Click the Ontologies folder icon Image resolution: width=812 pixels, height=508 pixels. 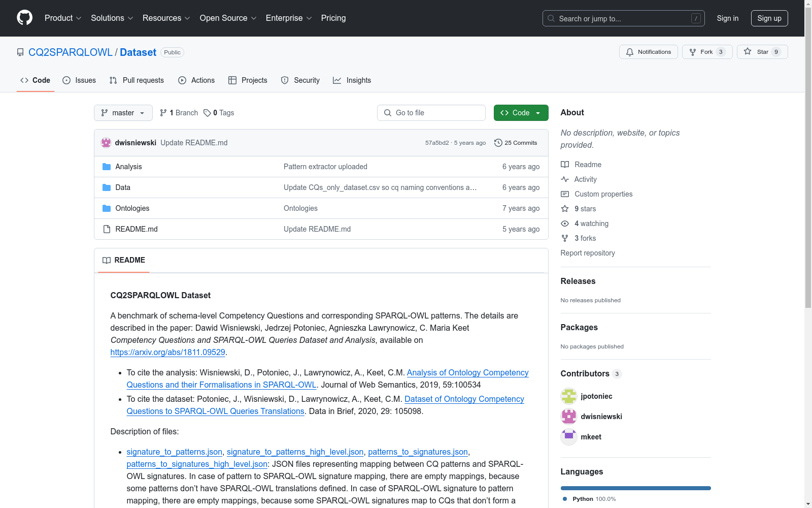[107, 208]
